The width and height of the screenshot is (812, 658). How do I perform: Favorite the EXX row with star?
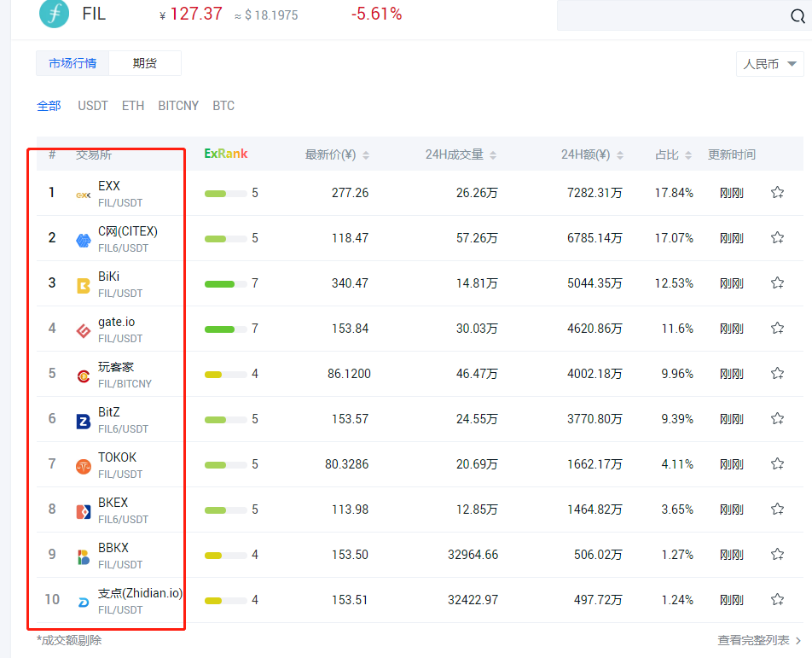(777, 192)
